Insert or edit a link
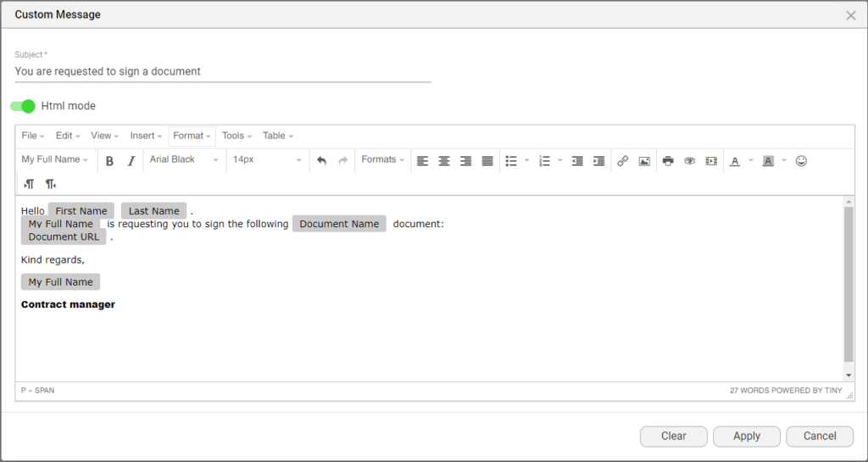The width and height of the screenshot is (868, 462). point(623,161)
